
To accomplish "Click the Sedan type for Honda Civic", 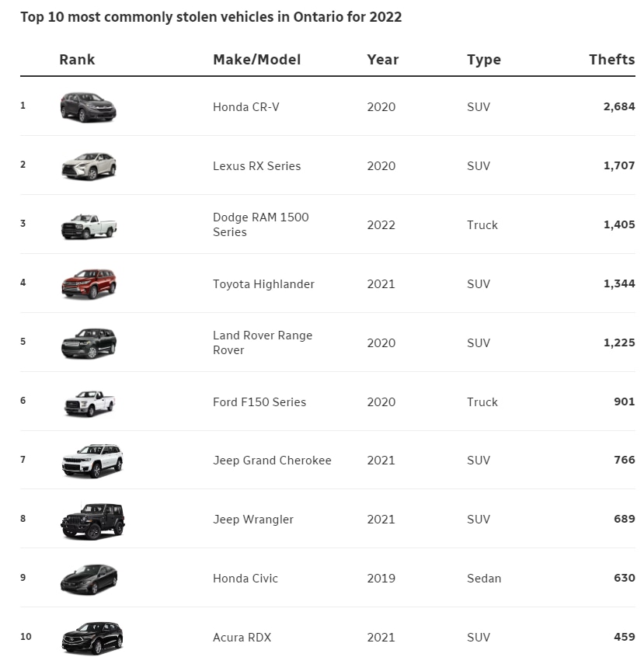I will [484, 579].
